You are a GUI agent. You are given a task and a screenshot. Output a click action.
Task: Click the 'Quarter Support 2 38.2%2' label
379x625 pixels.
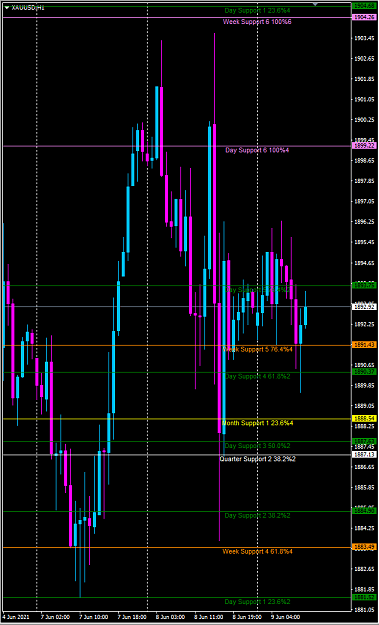coord(257,459)
